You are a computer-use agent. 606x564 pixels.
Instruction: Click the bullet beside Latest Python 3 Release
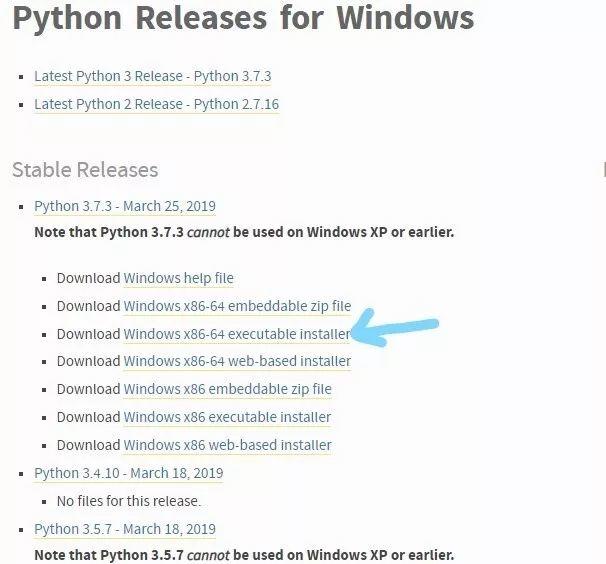pyautogui.click(x=21, y=77)
